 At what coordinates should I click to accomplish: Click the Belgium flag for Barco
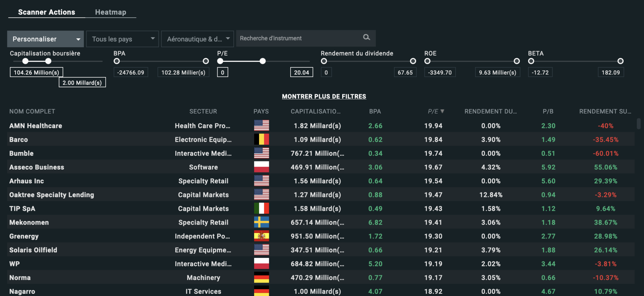pos(261,139)
